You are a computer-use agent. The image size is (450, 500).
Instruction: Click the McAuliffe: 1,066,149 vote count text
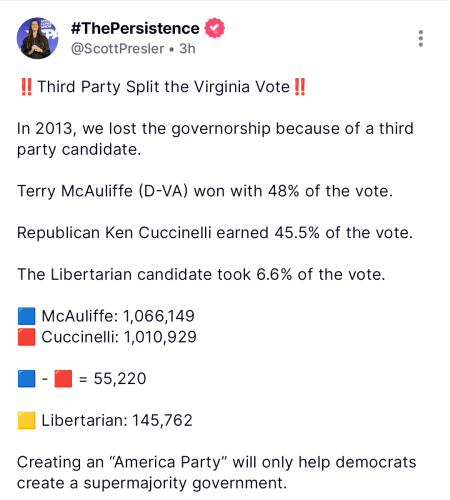coord(118,316)
